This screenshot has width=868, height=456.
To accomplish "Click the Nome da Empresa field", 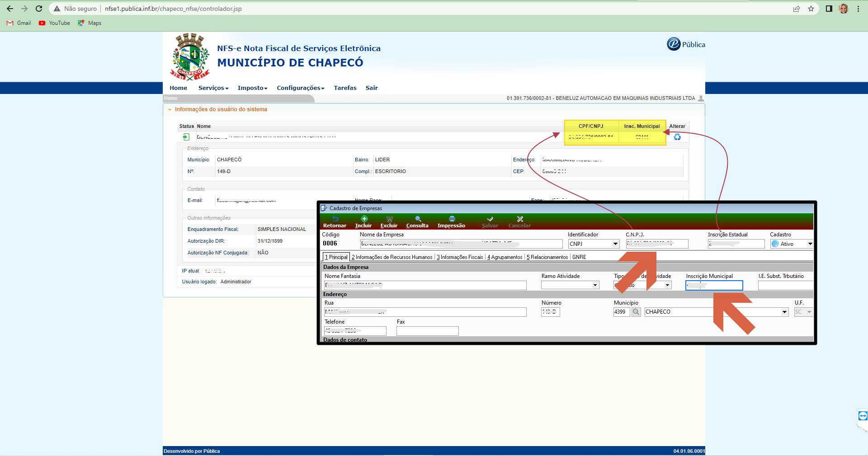I will coord(461,244).
